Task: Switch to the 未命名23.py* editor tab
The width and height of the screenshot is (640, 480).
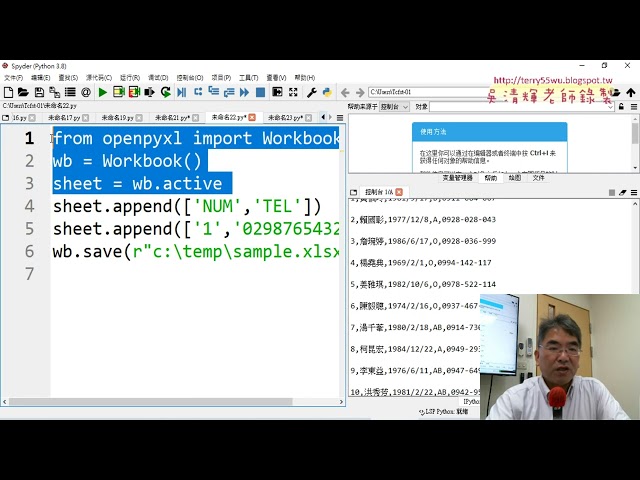Action: point(285,118)
